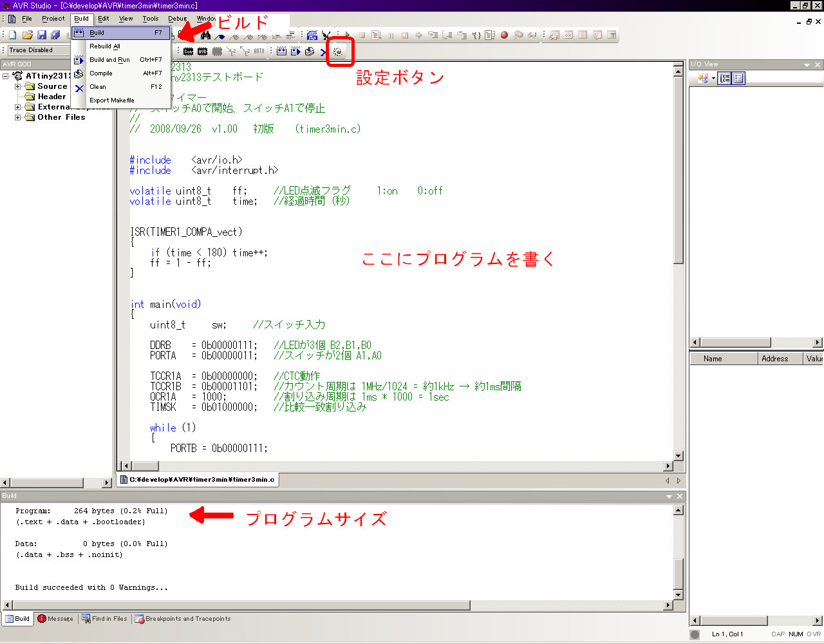Screen dimensions: 824x644
Task: Toggle breakpoint with the red circle icon
Action: point(504,35)
